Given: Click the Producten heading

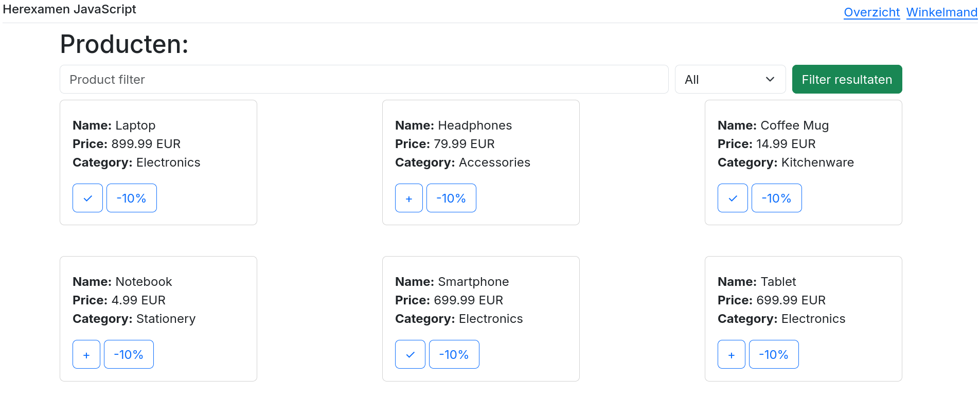Looking at the screenshot, I should [x=124, y=44].
